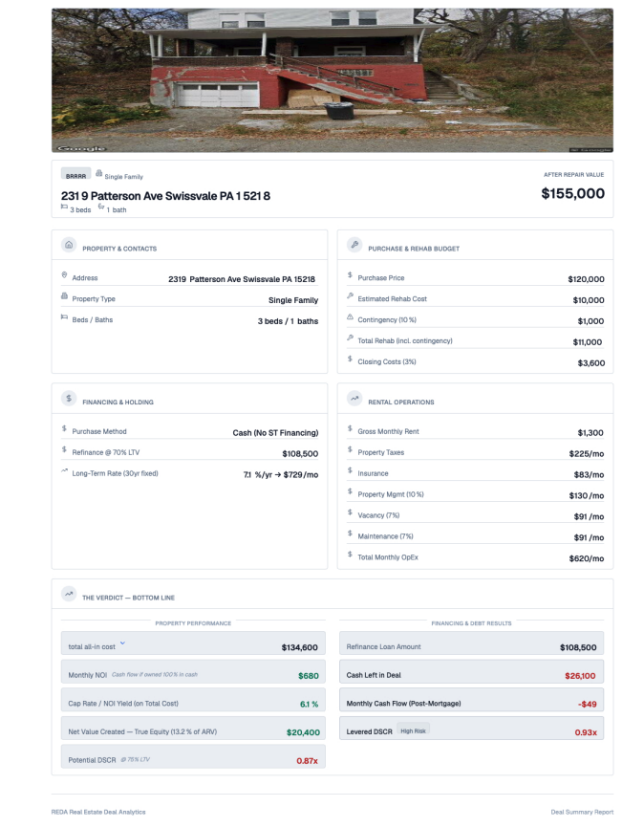Click the $10,000 estimated rehab cost value

click(x=589, y=300)
